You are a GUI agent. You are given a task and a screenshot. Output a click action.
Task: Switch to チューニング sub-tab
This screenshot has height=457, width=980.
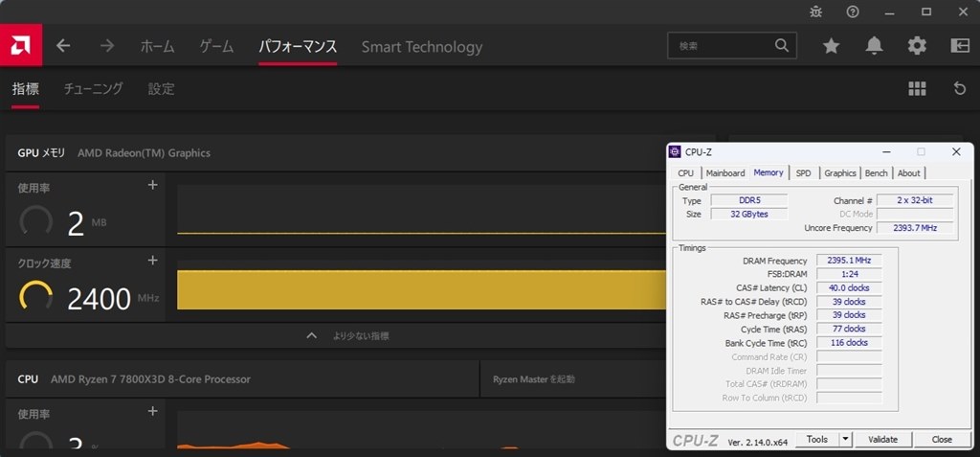coord(93,89)
